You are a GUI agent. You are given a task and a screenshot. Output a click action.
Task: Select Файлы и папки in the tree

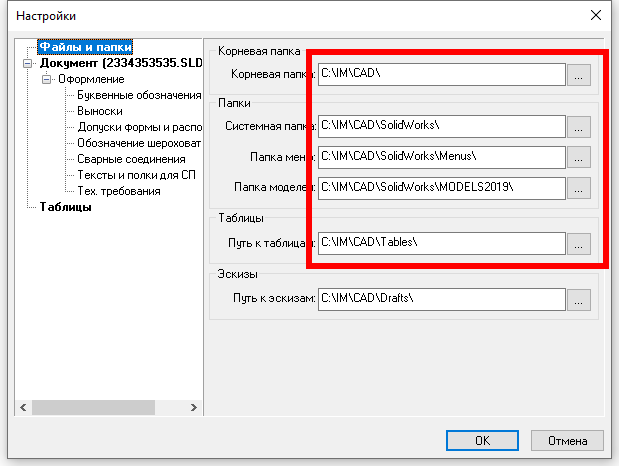85,47
